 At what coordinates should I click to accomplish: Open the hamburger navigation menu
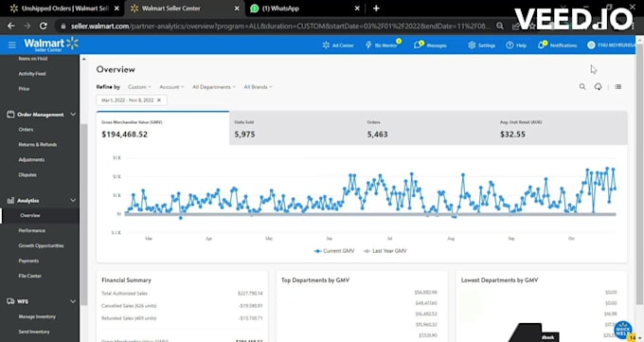(x=12, y=45)
